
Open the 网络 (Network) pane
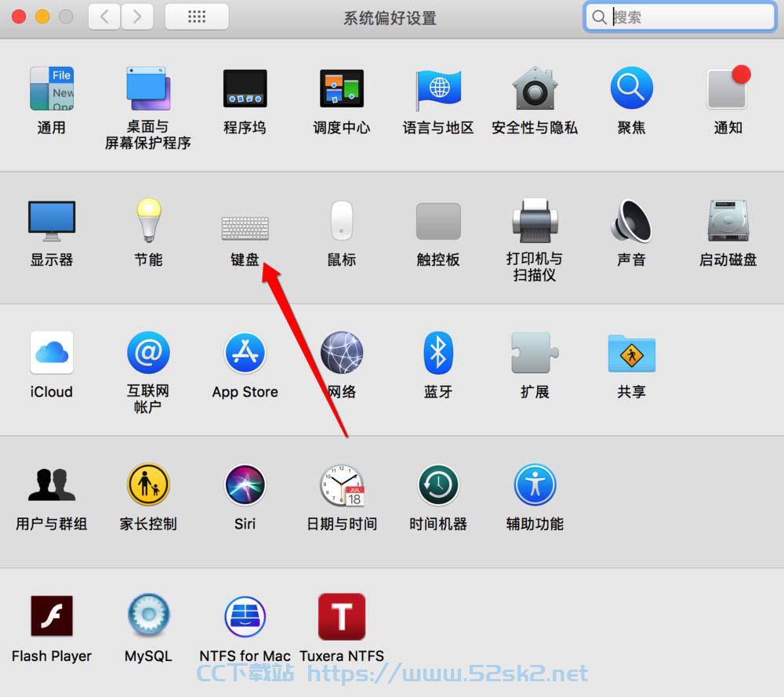pyautogui.click(x=342, y=353)
